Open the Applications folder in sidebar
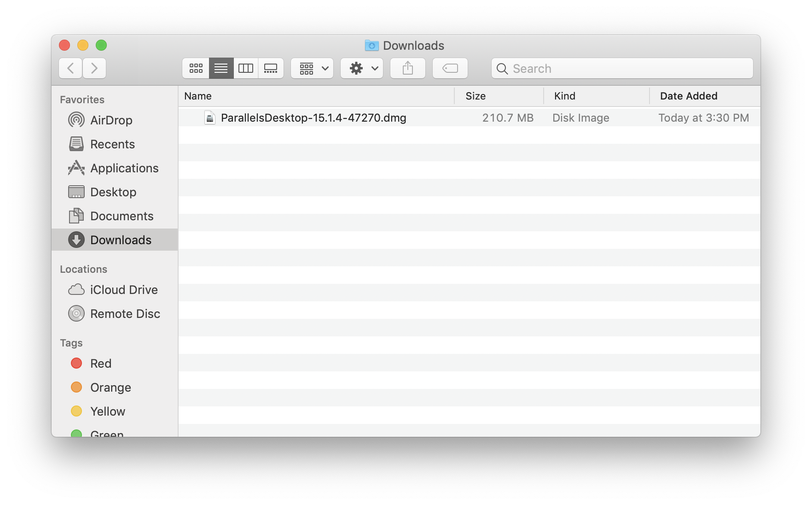The image size is (812, 505). coord(124,168)
